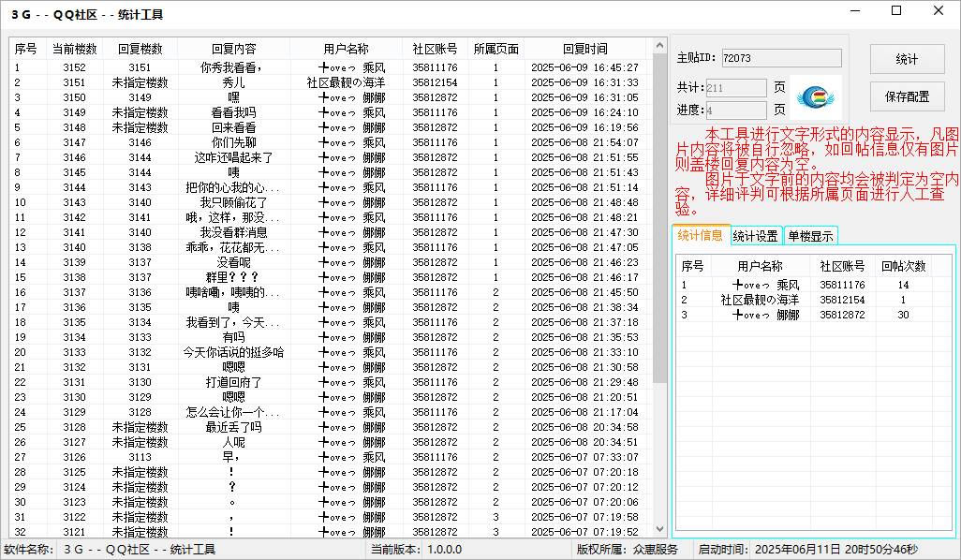Close the statistics tool window
Viewport: 961px width, 560px height.
pyautogui.click(x=939, y=11)
